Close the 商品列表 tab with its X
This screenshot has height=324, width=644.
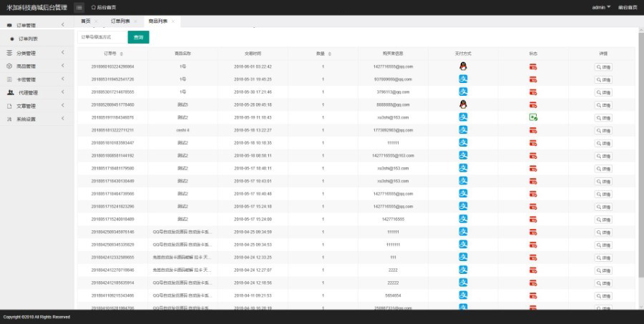173,21
